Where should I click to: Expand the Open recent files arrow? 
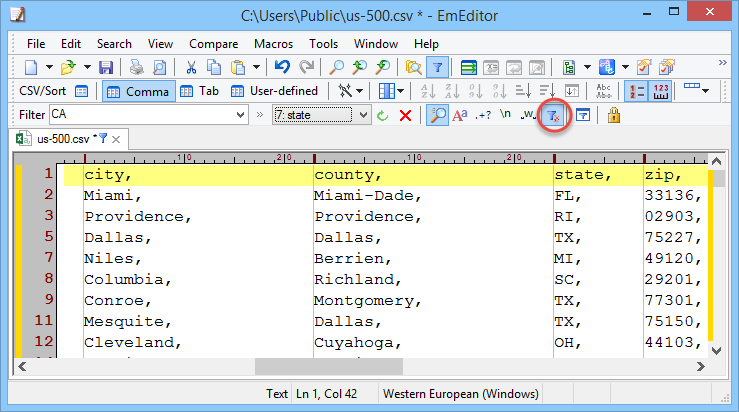point(87,67)
